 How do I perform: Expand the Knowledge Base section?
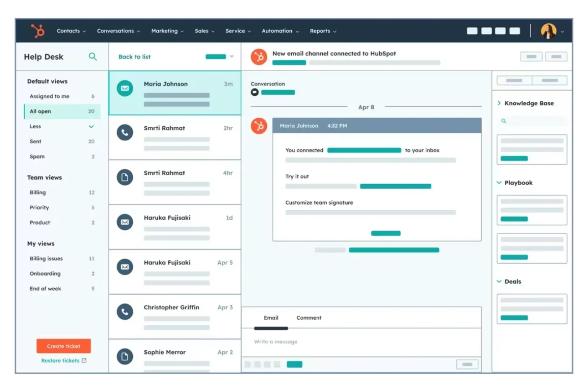[499, 103]
